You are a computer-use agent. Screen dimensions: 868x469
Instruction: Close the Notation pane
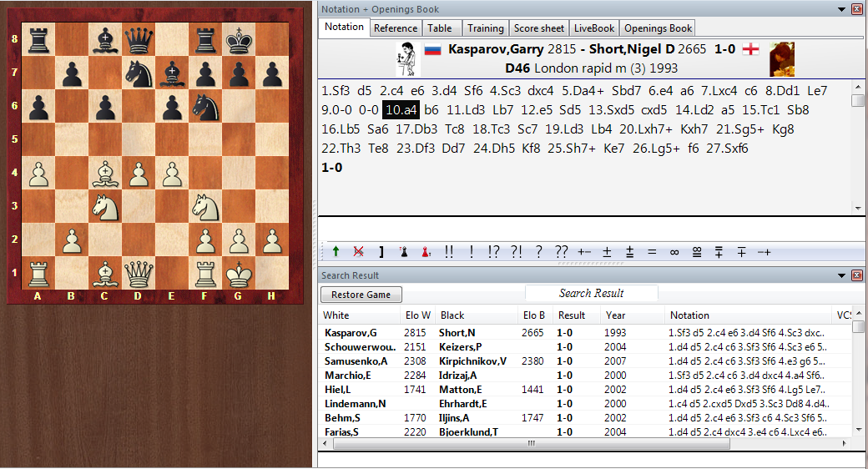[x=857, y=9]
